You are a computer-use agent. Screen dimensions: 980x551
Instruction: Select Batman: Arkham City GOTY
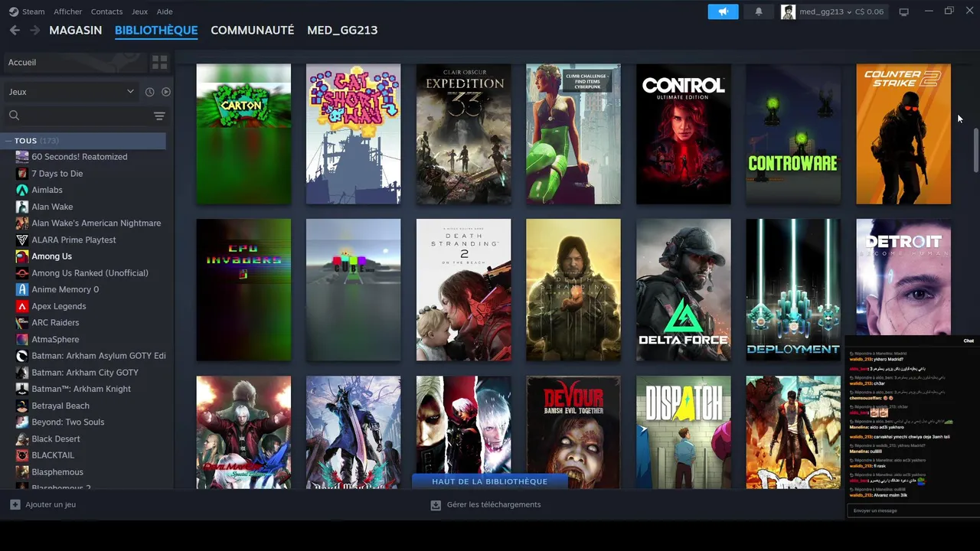85,373
